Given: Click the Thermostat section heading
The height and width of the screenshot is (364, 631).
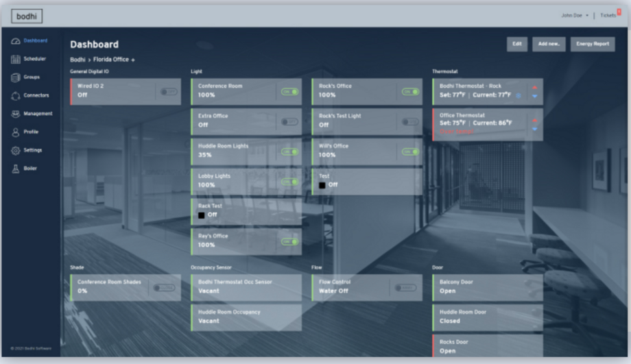Looking at the screenshot, I should [445, 71].
